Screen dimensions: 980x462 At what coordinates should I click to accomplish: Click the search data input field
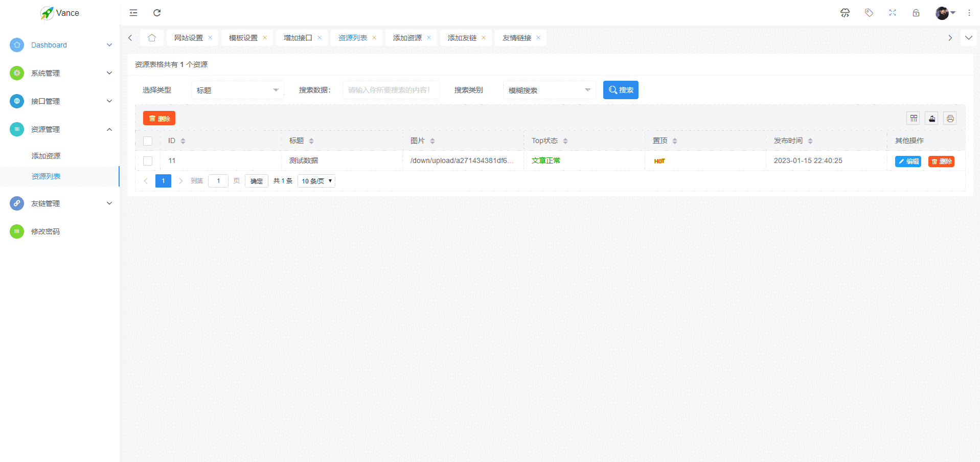coord(390,90)
